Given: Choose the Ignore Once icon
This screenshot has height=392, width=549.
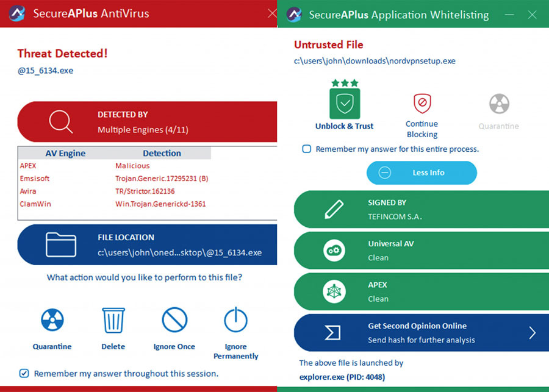Looking at the screenshot, I should tap(174, 319).
